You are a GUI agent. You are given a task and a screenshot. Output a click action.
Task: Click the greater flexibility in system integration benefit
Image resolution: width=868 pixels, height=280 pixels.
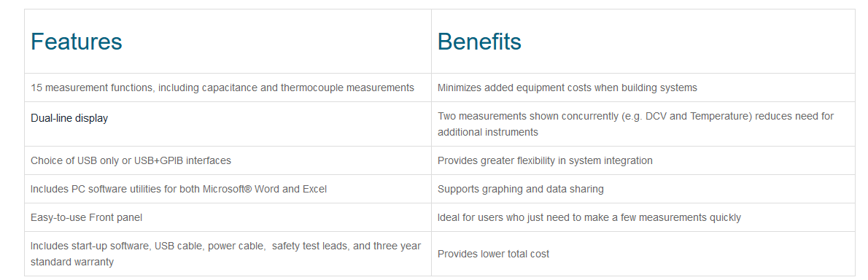tap(546, 160)
